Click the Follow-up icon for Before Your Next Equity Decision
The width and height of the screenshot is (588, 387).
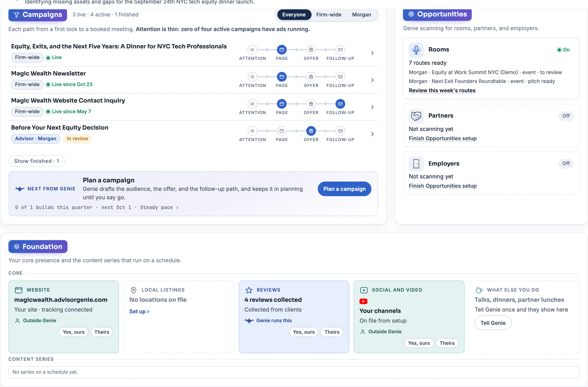pos(340,131)
